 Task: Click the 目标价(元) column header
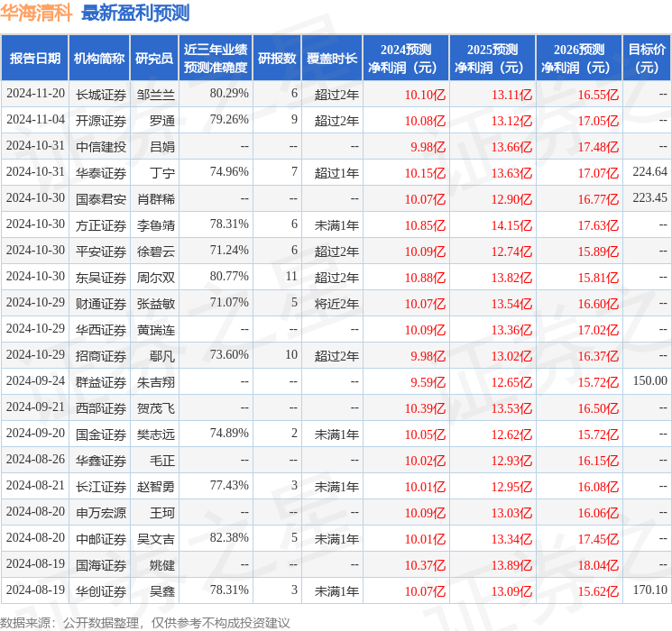coord(647,59)
